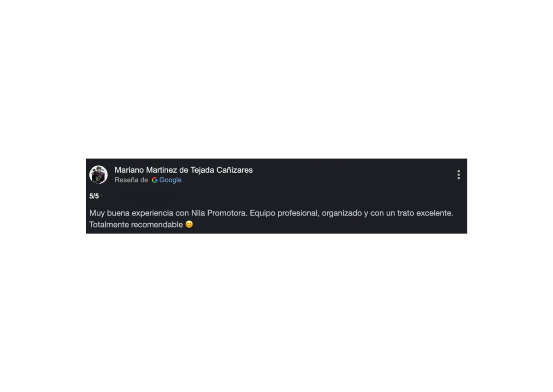The width and height of the screenshot is (553, 392).
Task: Click the small dot after 5/5 rating
Action: pyautogui.click(x=102, y=196)
